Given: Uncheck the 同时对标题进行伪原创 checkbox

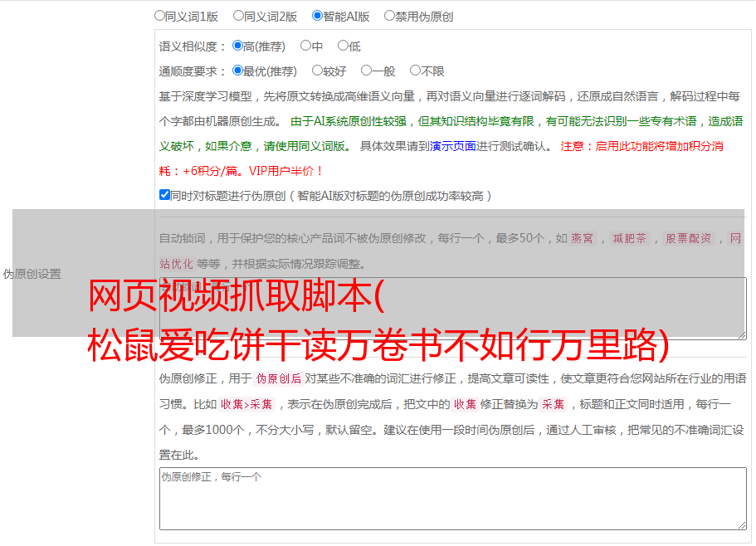Looking at the screenshot, I should coord(164,196).
